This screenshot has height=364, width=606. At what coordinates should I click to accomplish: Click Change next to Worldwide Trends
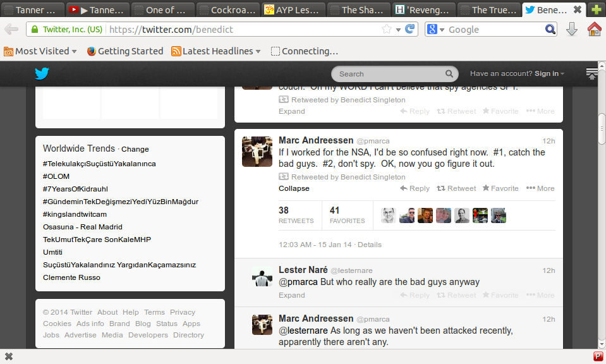point(135,149)
